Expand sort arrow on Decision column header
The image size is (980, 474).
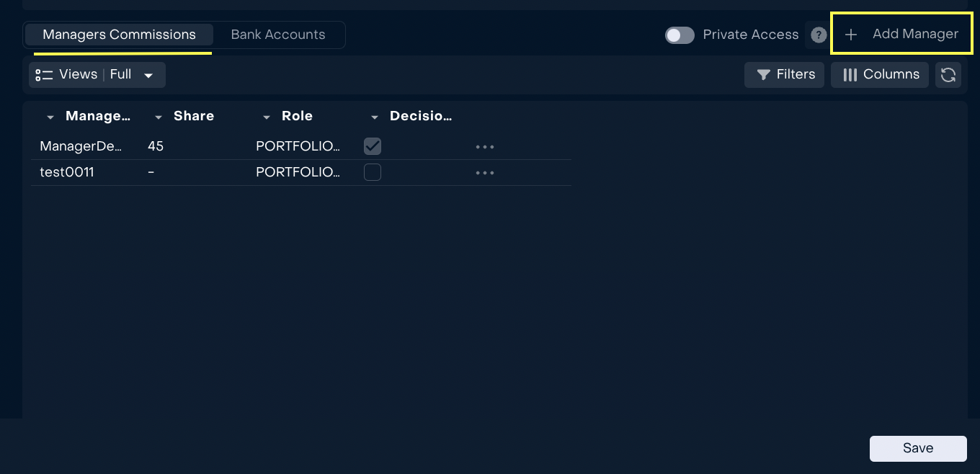[x=375, y=117]
